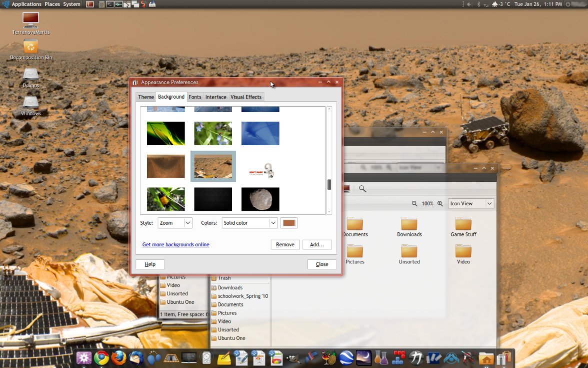Image resolution: width=588 pixels, height=368 pixels.
Task: Open the Style dropdown showing Zoom
Action: [175, 223]
